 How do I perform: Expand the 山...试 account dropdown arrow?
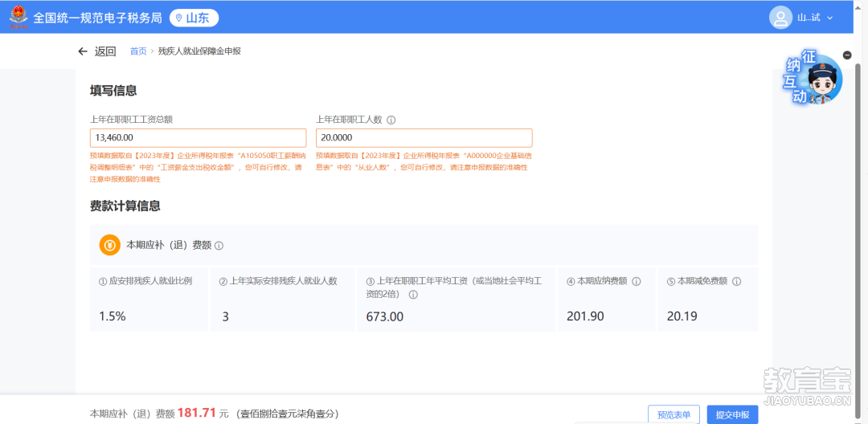[829, 18]
